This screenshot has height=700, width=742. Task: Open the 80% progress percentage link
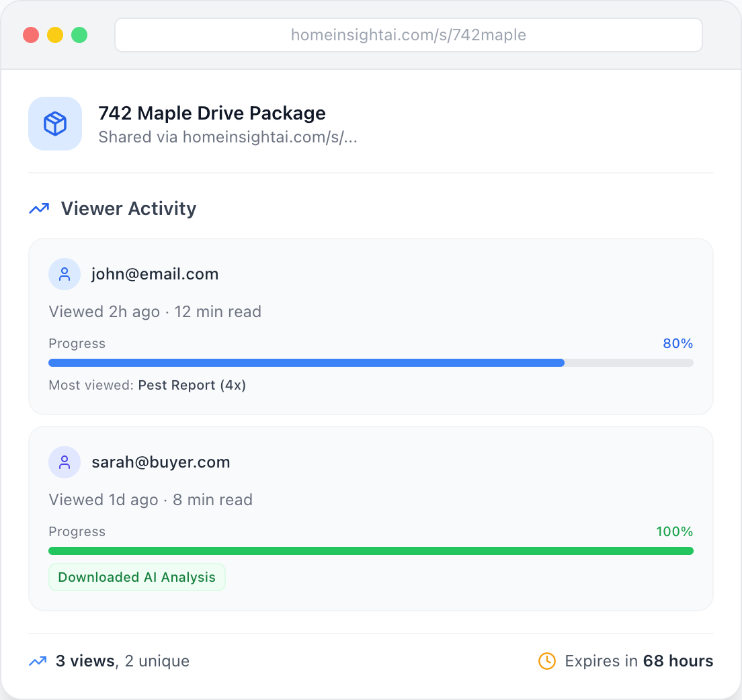[677, 343]
